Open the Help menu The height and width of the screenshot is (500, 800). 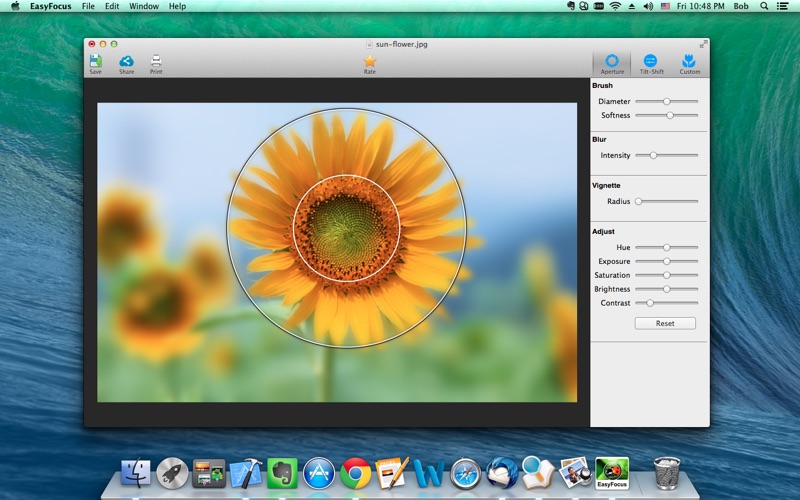click(177, 6)
